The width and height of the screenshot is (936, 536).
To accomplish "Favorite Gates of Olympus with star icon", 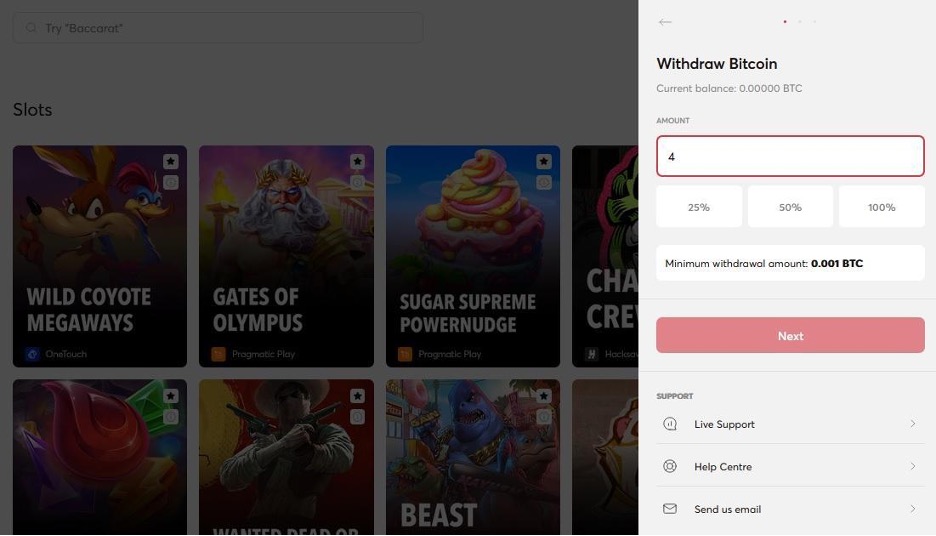I will click(x=357, y=161).
